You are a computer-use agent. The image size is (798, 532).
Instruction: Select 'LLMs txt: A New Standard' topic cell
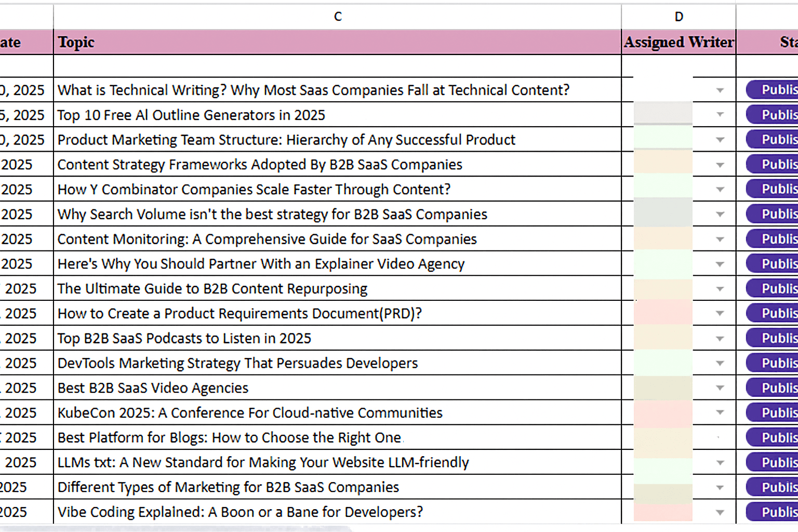(x=338, y=462)
